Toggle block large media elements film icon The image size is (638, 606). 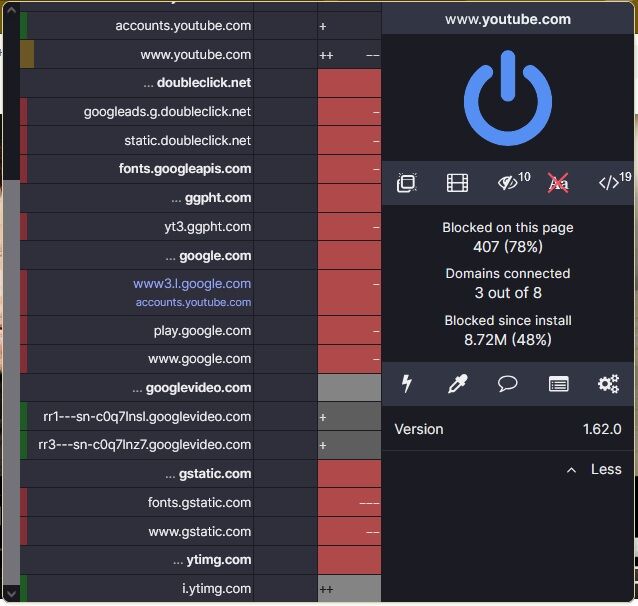457,183
